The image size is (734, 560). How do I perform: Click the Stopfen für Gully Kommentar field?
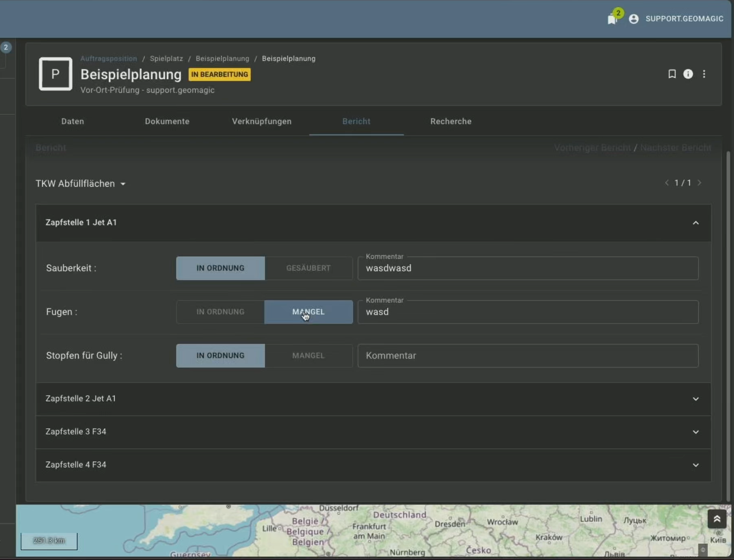click(528, 356)
